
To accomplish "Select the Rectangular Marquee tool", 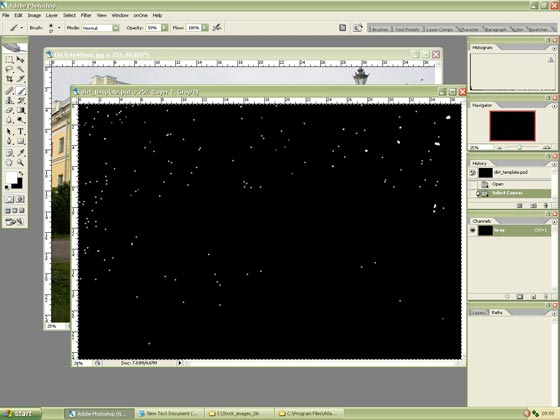I will click(x=10, y=60).
